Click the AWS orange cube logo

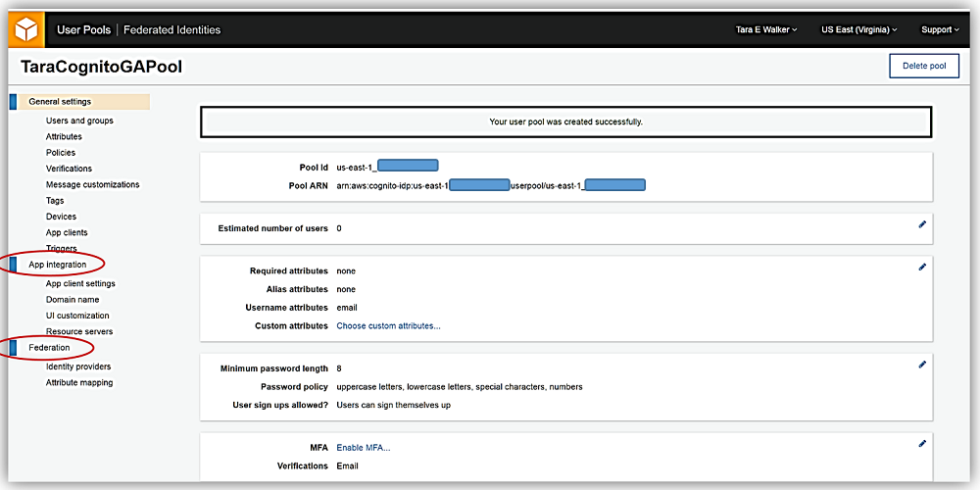[25, 29]
